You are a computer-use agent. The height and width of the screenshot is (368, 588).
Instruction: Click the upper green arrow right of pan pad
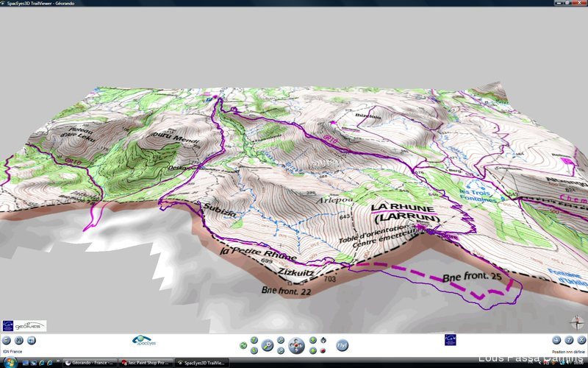pyautogui.click(x=312, y=340)
